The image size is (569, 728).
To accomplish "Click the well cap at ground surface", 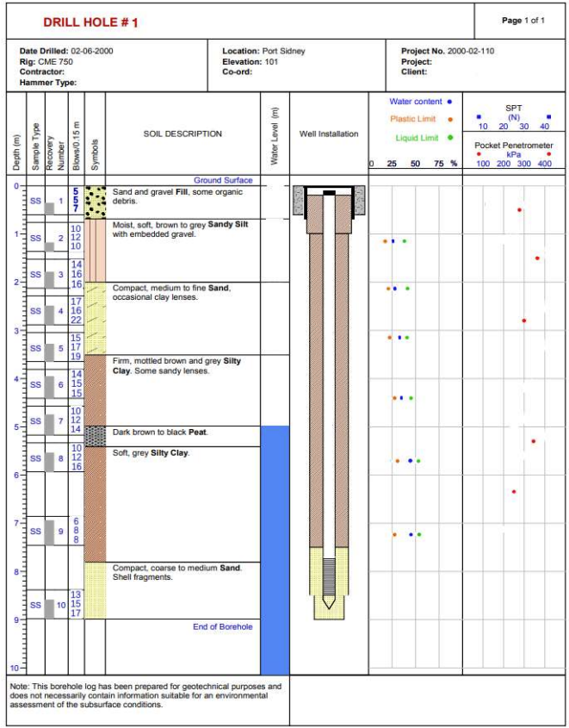I will pyautogui.click(x=329, y=192).
